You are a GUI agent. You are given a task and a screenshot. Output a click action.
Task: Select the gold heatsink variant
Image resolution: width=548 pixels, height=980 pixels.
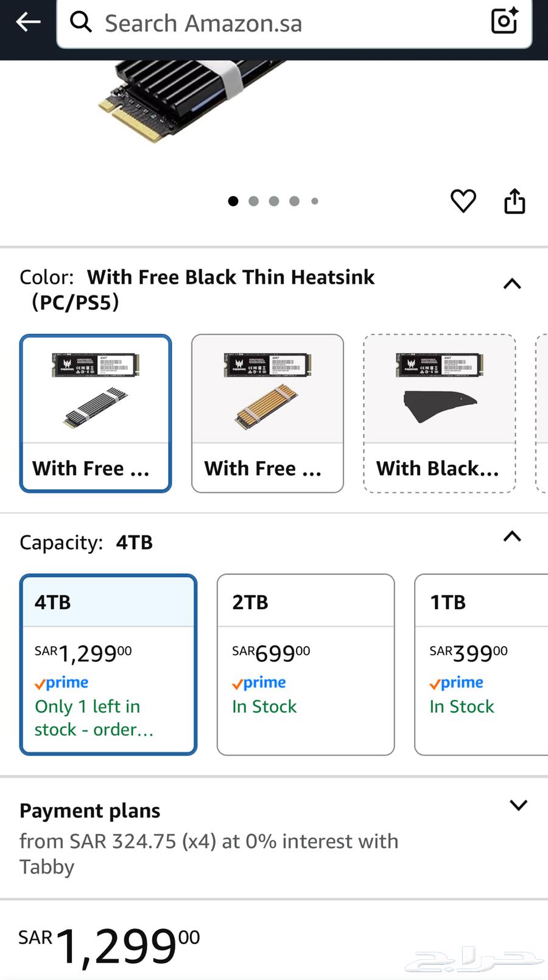point(267,413)
